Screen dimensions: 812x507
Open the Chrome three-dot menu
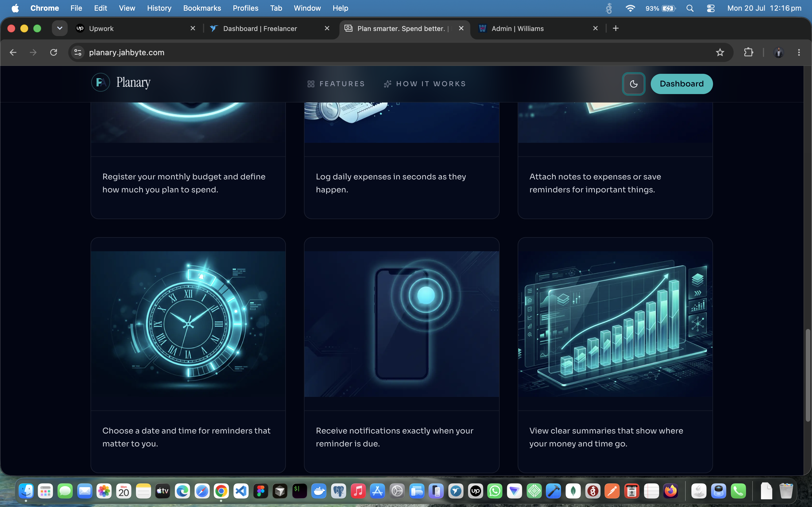[799, 52]
